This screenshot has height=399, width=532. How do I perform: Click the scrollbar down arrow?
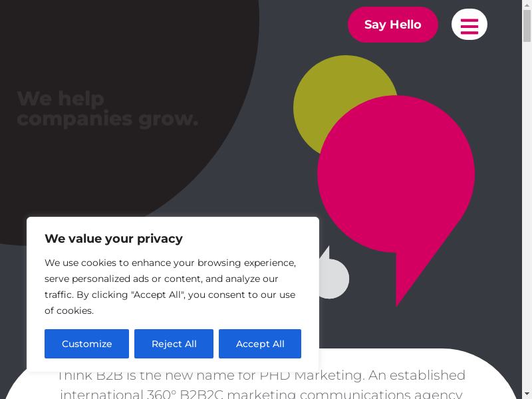pyautogui.click(x=527, y=394)
